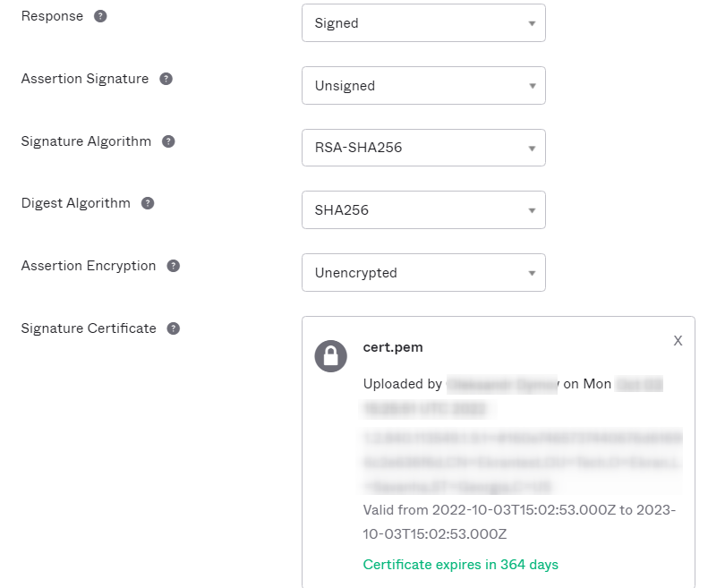Click the Uploaded by line in certificate card
The width and height of the screenshot is (708, 588).
(403, 384)
